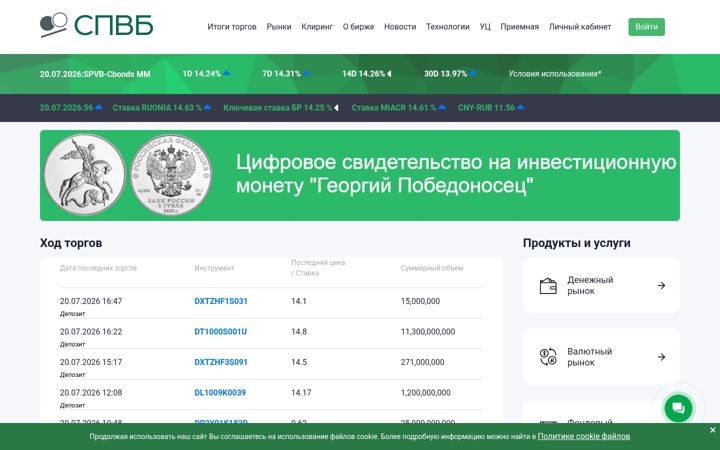Open instrument DXTZHF3S091
The image size is (720, 450).
[221, 362]
